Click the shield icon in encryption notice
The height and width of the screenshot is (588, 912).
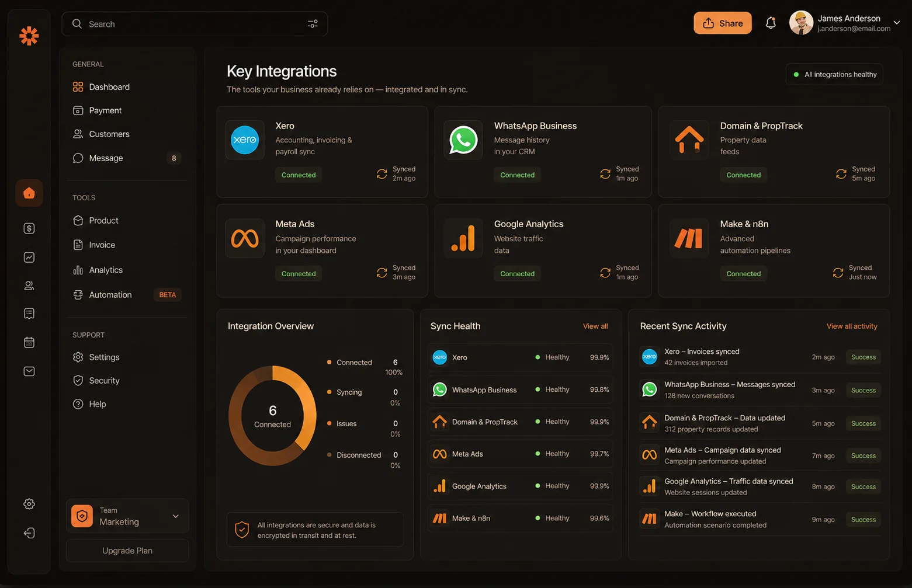(x=242, y=530)
